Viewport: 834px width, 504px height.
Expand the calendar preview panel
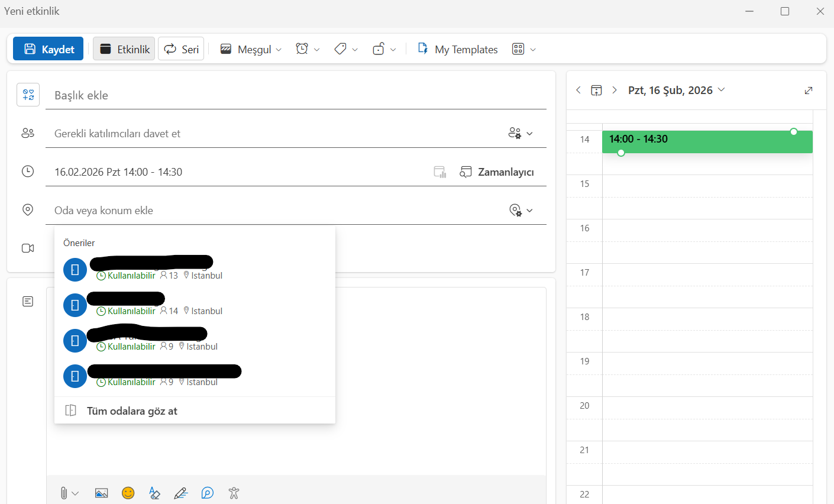[809, 91]
